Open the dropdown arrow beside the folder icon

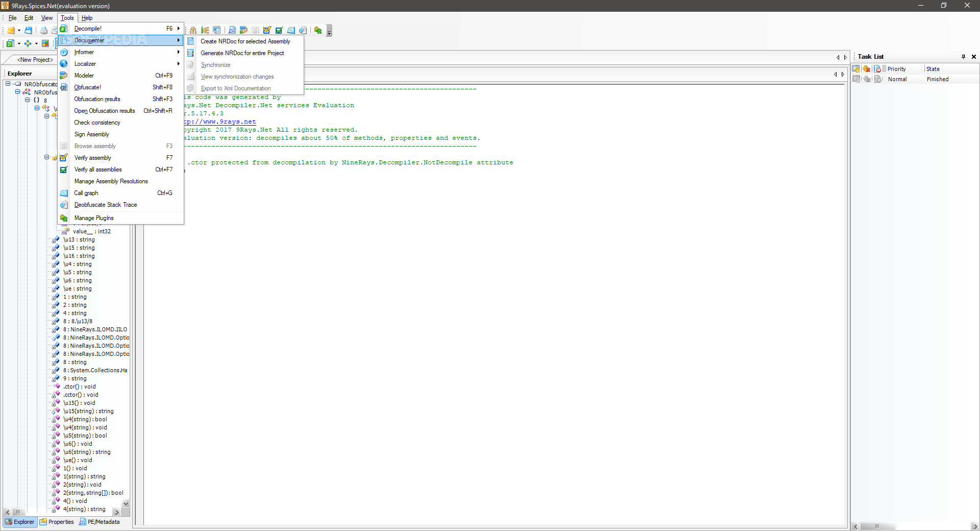(19, 31)
